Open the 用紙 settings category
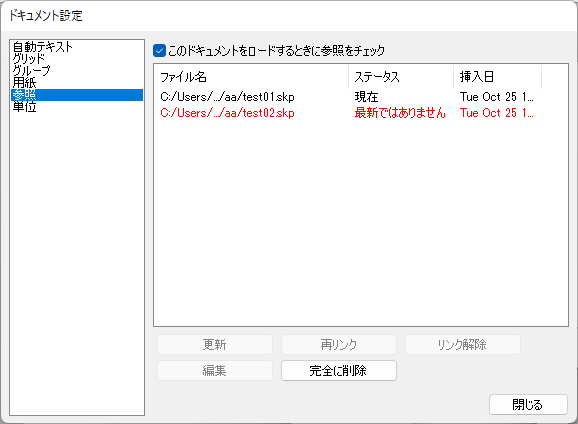Screen dimensions: 578x424 pyautogui.click(x=77, y=83)
